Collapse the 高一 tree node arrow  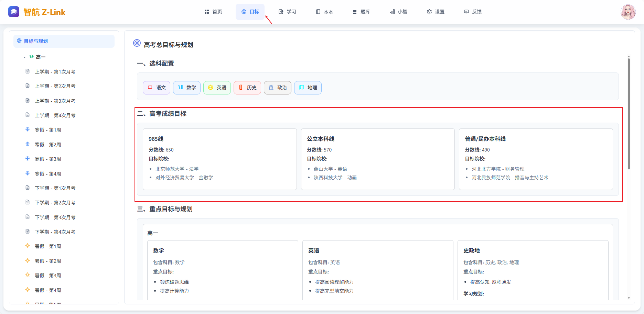pyautogui.click(x=25, y=57)
